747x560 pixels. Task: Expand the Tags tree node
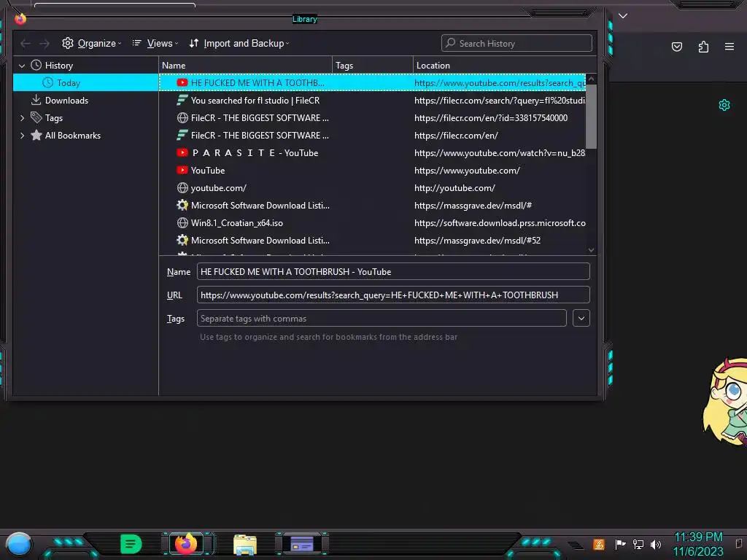tap(22, 118)
